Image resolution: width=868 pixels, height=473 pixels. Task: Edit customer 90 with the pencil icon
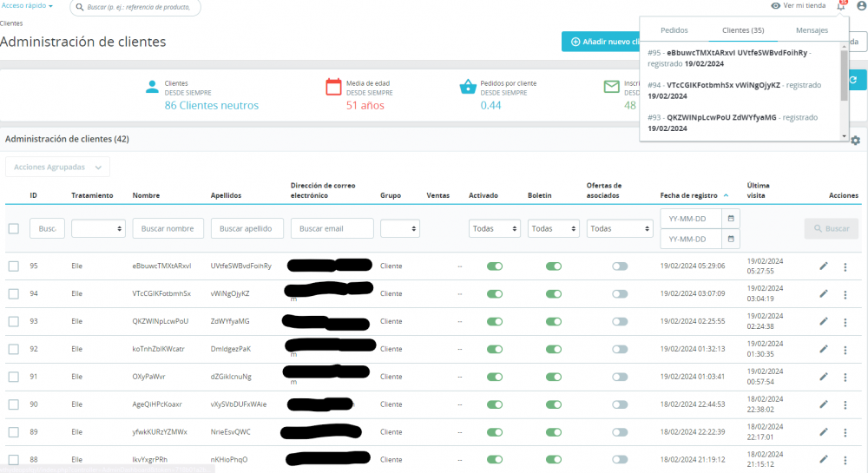[x=824, y=404]
